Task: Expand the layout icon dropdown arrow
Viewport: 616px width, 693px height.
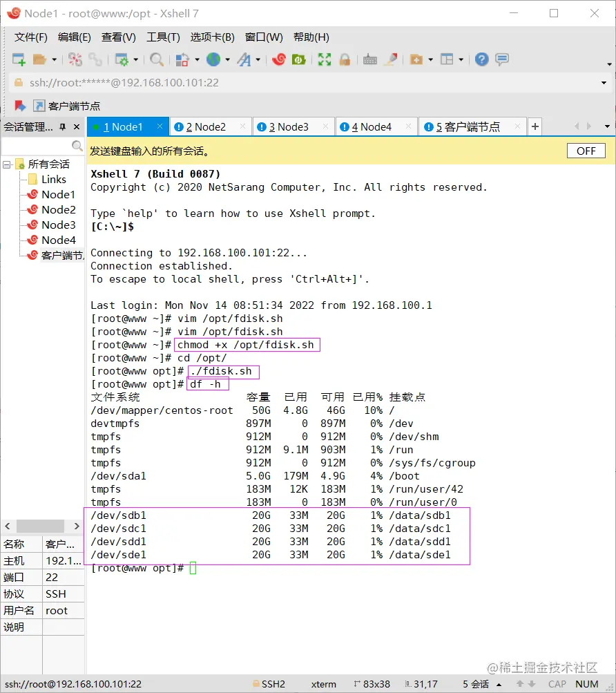Action: coord(461,59)
